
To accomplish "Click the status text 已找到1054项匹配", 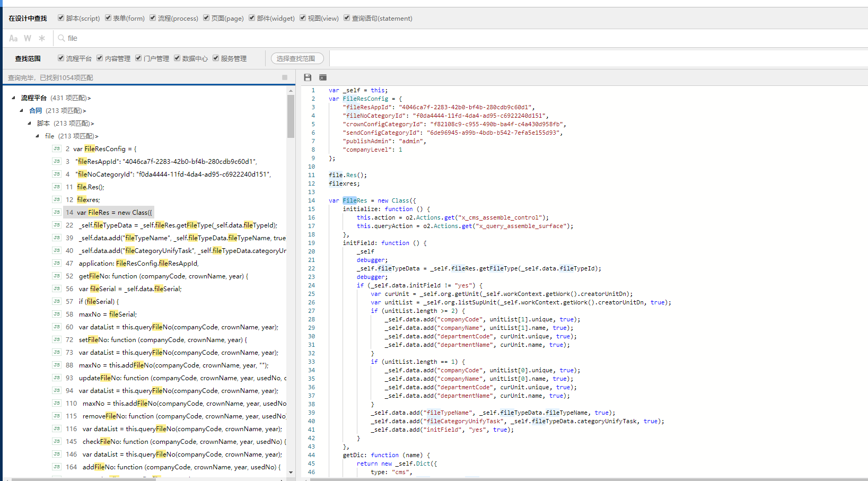I will pyautogui.click(x=66, y=77).
